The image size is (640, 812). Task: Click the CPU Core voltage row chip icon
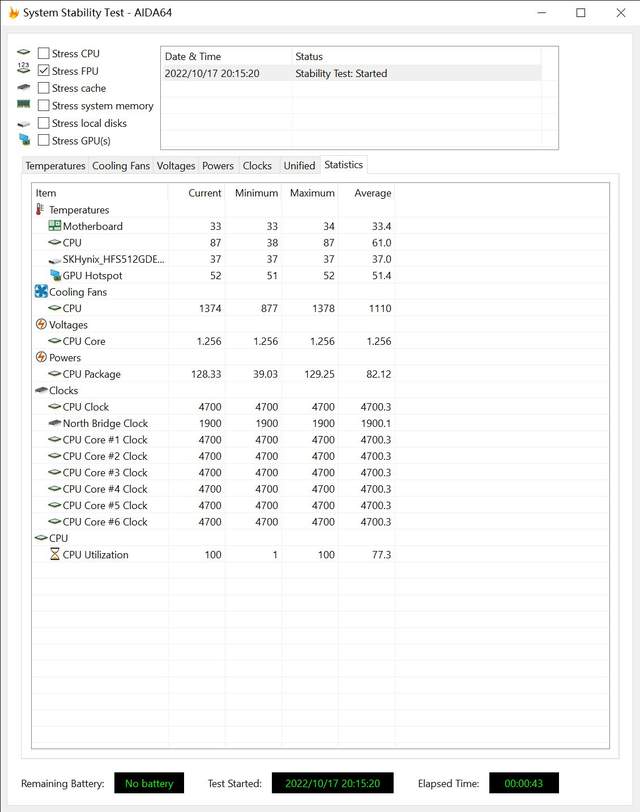pyautogui.click(x=54, y=341)
